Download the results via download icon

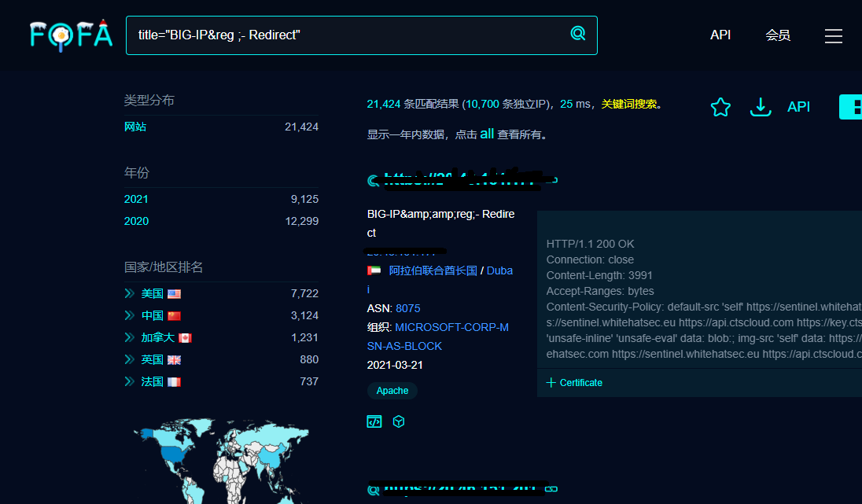pos(761,107)
